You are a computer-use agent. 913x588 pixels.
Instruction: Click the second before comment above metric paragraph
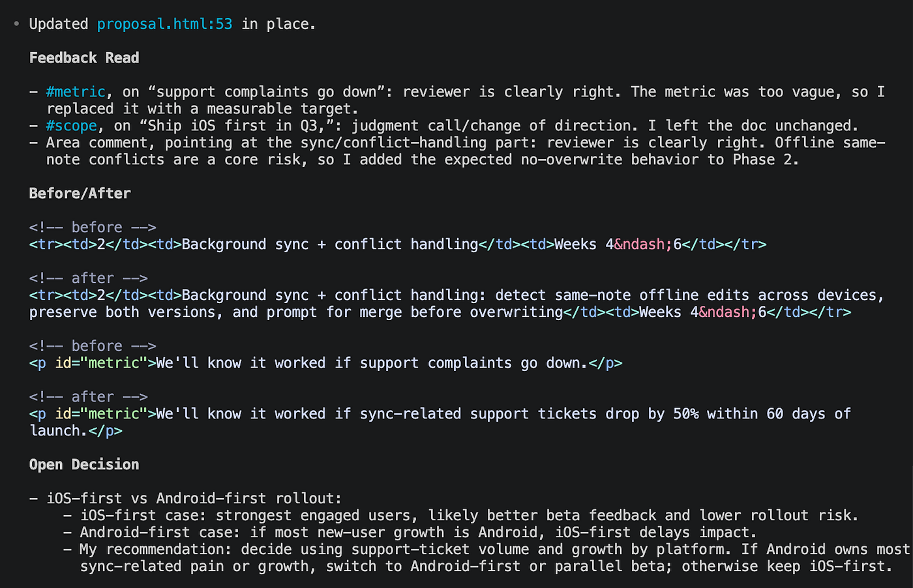pyautogui.click(x=93, y=346)
